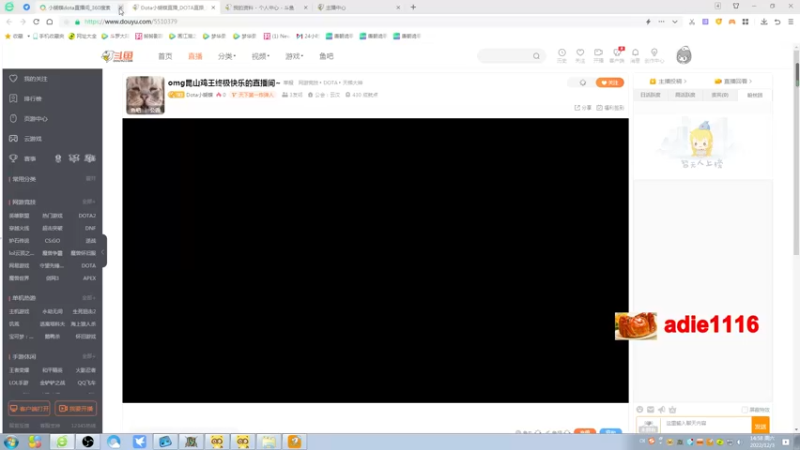Screen dimensions: 800x450
Task: Click the 我要开播 button in sidebar
Action: click(76, 409)
